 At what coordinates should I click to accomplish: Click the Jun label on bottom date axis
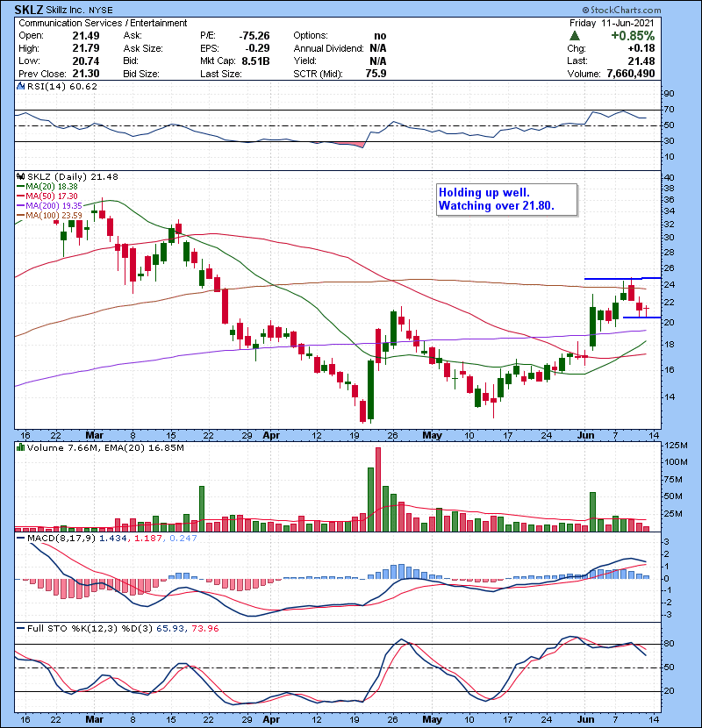586,719
